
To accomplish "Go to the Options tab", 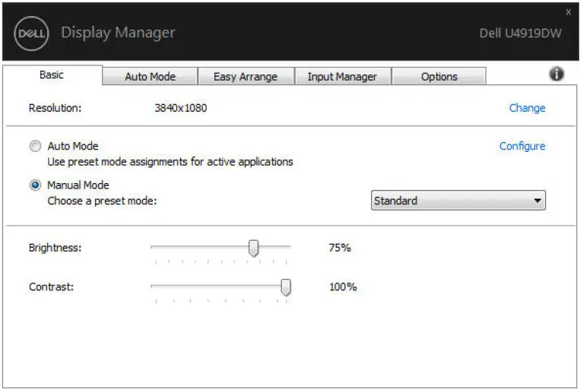I will 439,77.
